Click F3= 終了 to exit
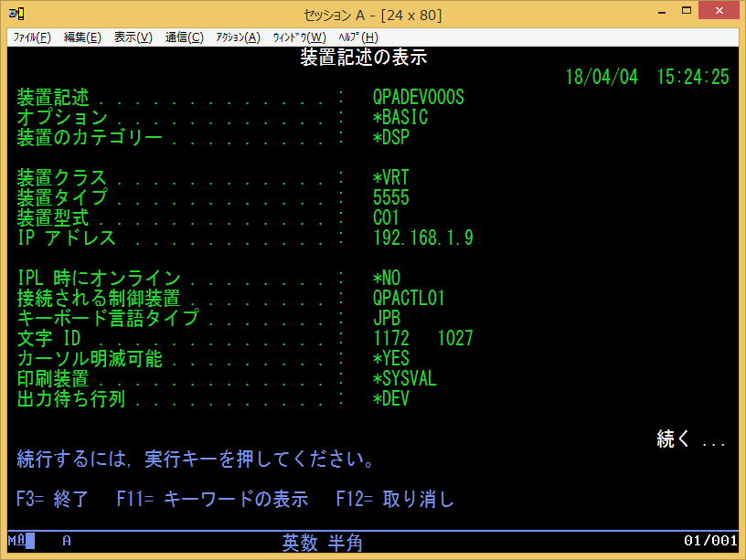This screenshot has width=746, height=560. tap(52, 499)
